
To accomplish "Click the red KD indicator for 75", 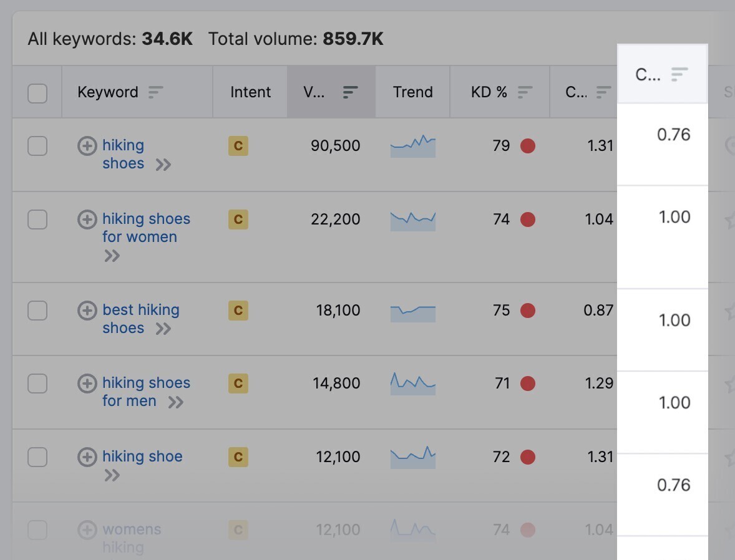I will (x=528, y=310).
